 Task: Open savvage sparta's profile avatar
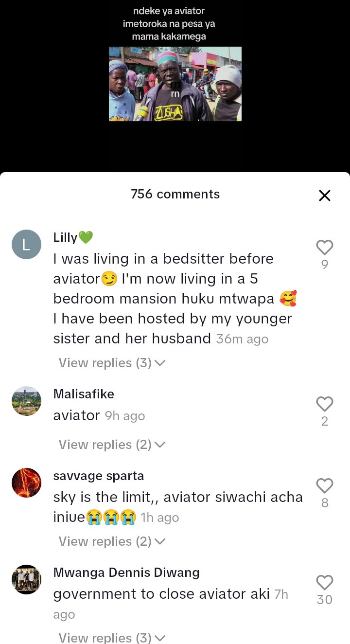[x=26, y=483]
